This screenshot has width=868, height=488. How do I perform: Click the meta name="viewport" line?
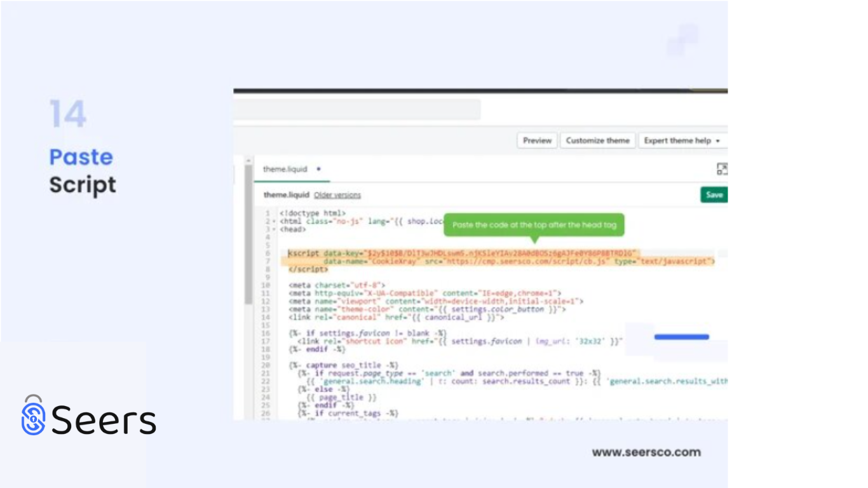tap(435, 301)
